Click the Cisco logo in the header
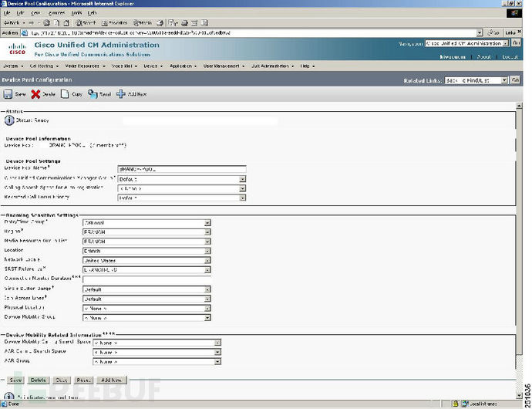Viewport: 532px width, 409px height. 17,49
